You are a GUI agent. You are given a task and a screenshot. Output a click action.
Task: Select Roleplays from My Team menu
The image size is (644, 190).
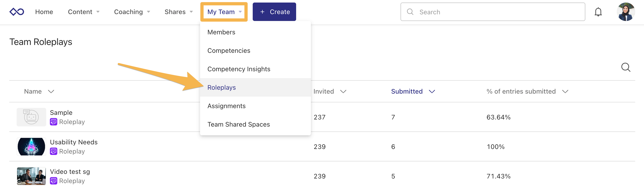click(x=222, y=87)
